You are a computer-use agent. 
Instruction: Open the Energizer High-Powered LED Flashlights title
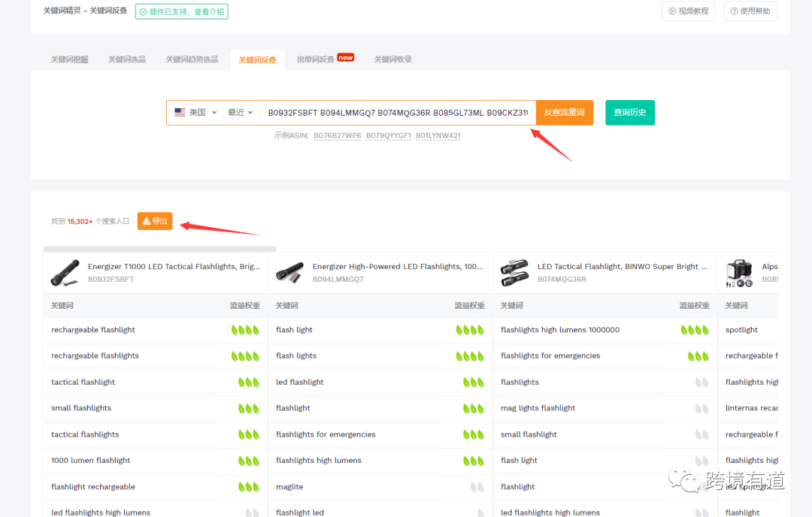398,267
